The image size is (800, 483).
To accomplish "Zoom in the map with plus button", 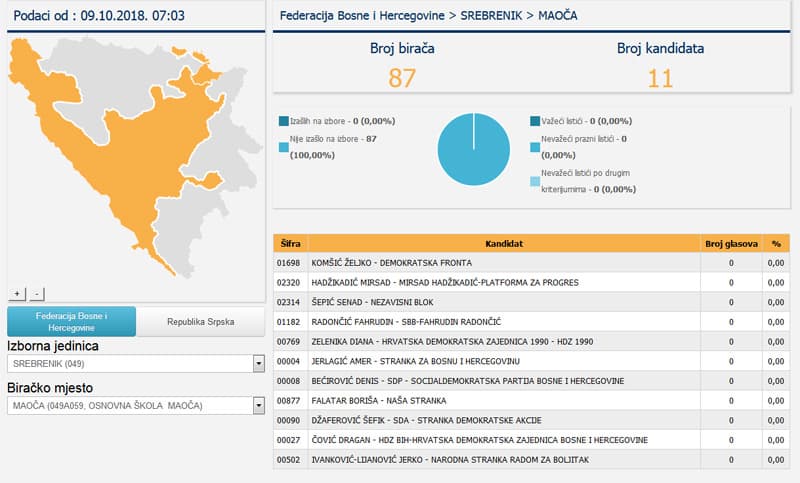I will pyautogui.click(x=17, y=294).
